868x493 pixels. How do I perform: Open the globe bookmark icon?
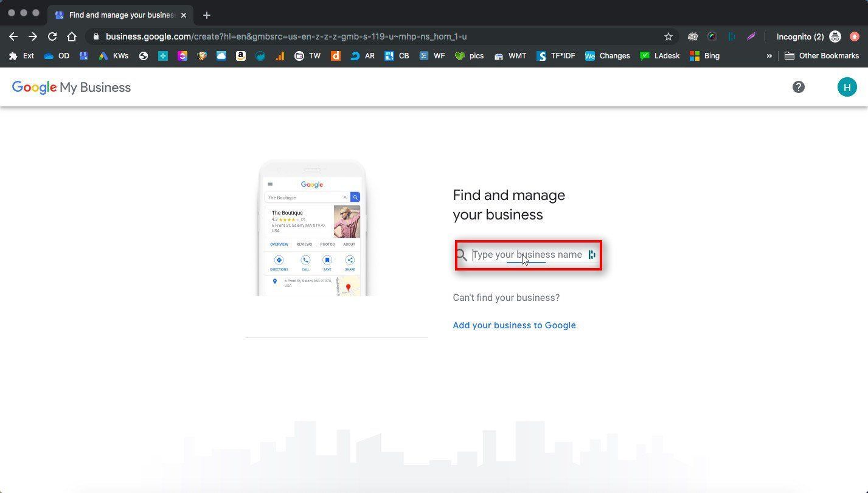[144, 56]
